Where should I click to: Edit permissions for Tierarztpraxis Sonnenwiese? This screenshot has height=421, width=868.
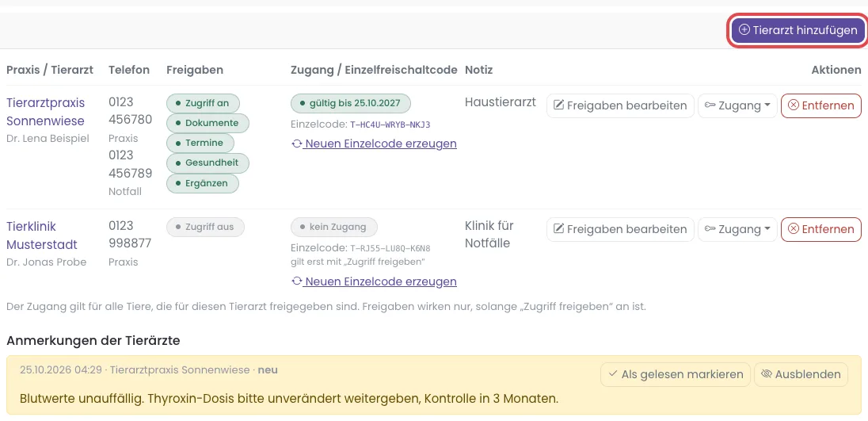click(x=620, y=105)
